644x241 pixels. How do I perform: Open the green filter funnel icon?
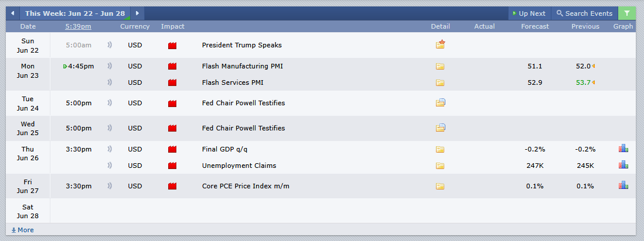[627, 13]
